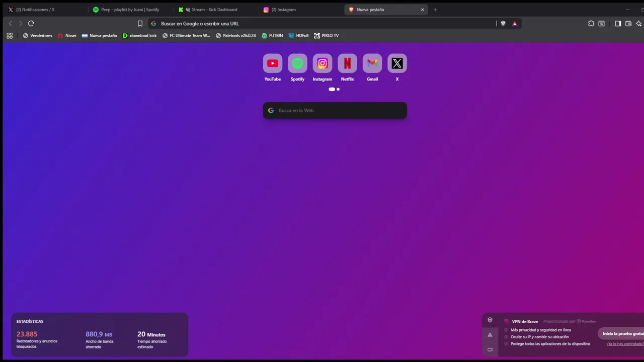644x362 pixels.
Task: Open the tab search icon in toolbar
Action: point(601,24)
